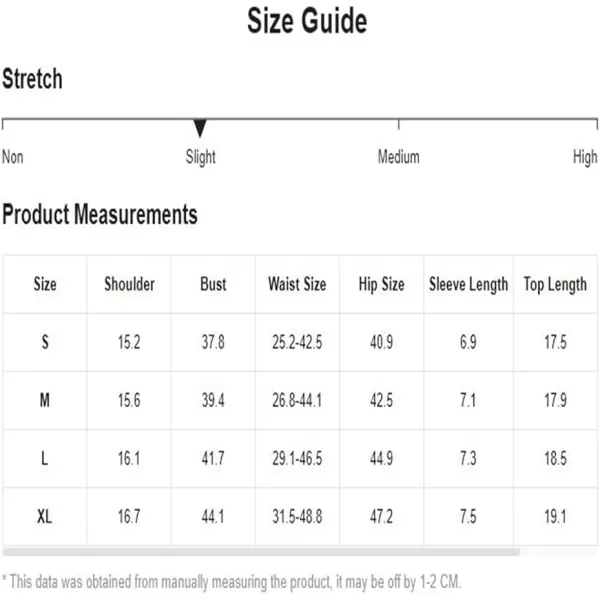Screen dimensions: 600x600
Task: Click the Size Guide heading
Action: pos(307,21)
